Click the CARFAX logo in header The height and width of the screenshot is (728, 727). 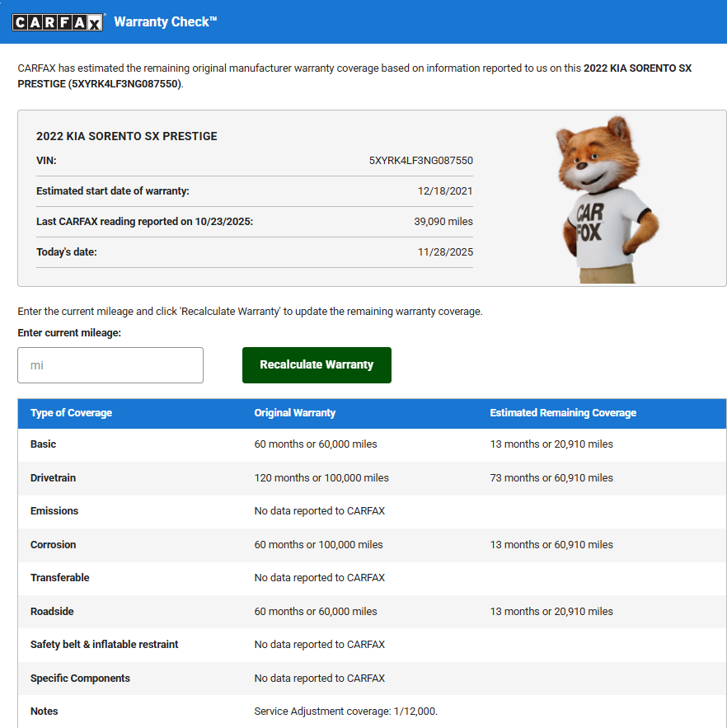[x=57, y=21]
